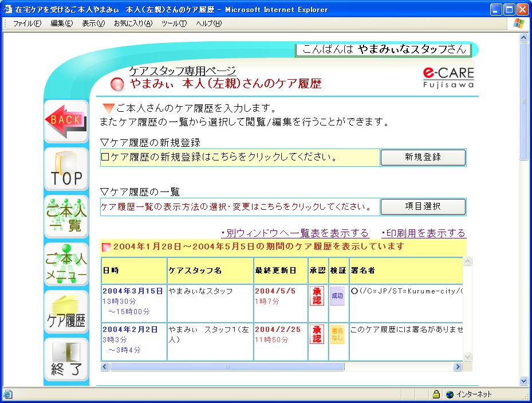The image size is (532, 403).
Task: Open the ご本人一覧 sidebar icon
Action: (x=66, y=217)
